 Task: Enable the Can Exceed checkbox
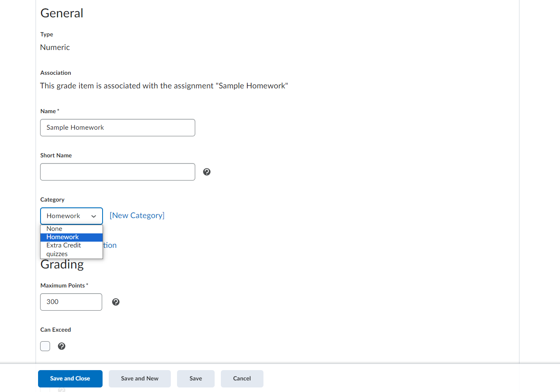point(45,346)
